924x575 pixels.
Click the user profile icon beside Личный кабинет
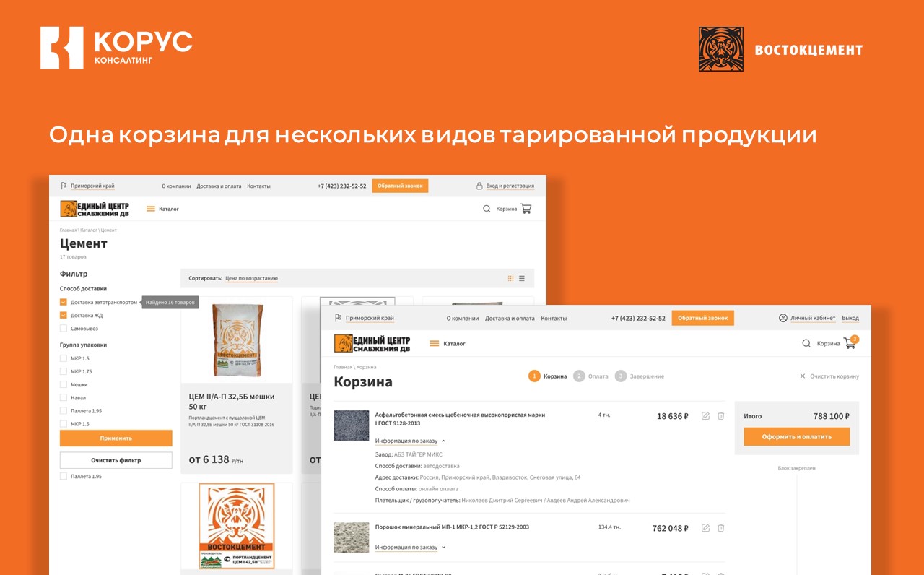pos(783,318)
